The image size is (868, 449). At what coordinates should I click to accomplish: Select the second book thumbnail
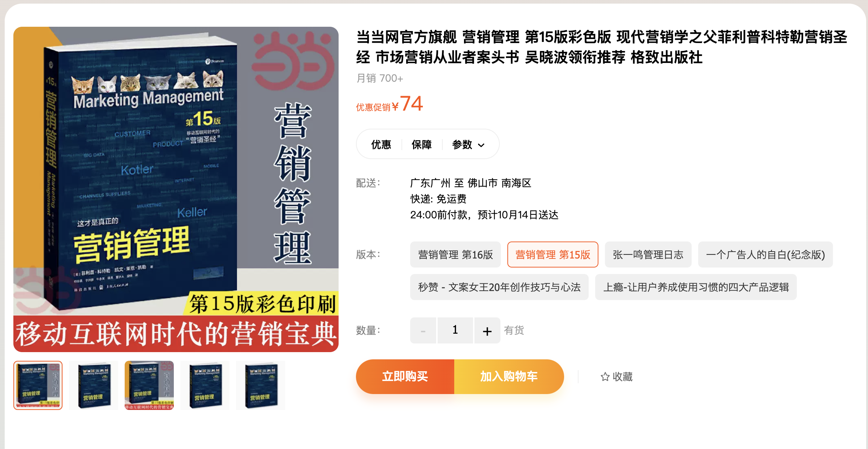pyautogui.click(x=94, y=385)
